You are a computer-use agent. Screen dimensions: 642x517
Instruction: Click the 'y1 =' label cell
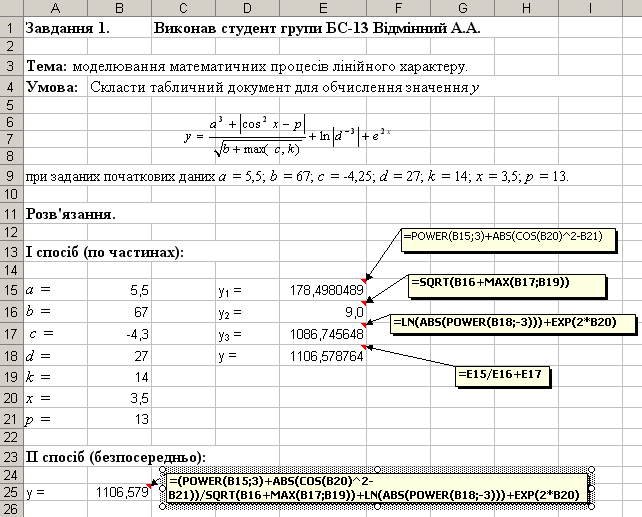click(247, 290)
